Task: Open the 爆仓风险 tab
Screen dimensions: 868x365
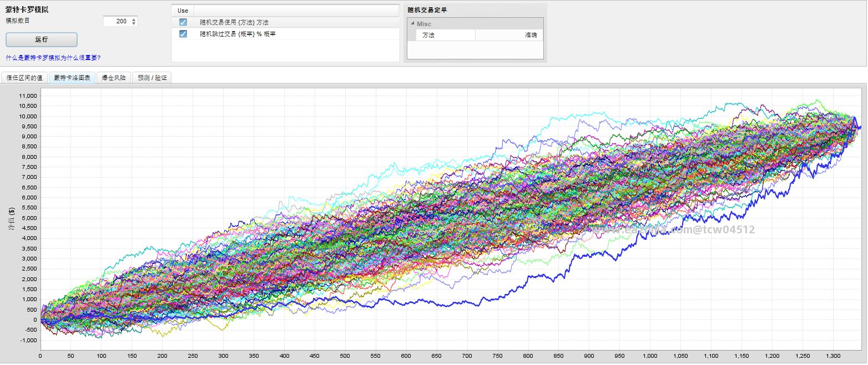Action: (114, 78)
